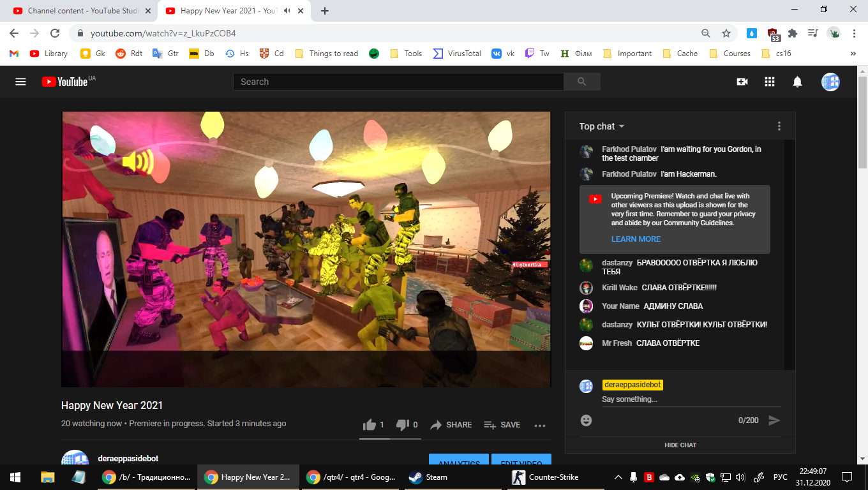Open Windows action center notifications
This screenshot has width=868, height=490.
(847, 477)
